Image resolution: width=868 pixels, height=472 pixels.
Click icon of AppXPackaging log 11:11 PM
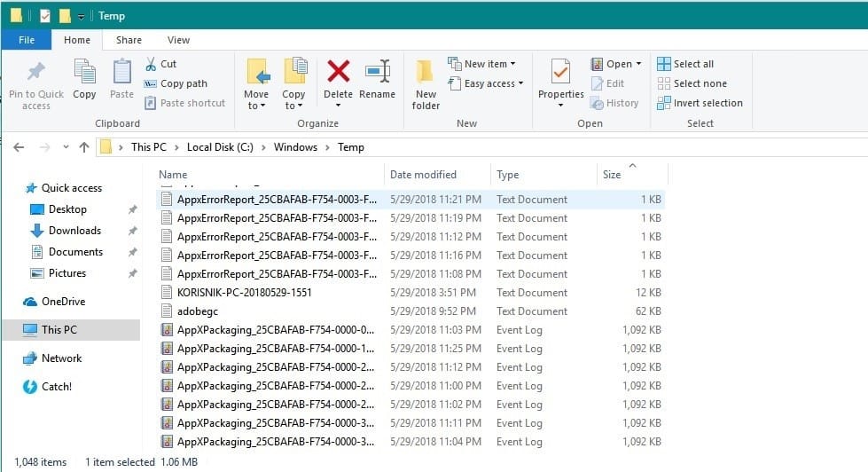[x=166, y=423]
